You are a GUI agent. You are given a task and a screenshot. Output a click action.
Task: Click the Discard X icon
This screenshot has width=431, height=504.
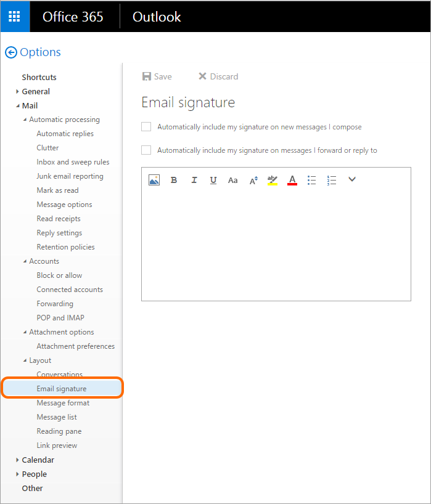[202, 76]
